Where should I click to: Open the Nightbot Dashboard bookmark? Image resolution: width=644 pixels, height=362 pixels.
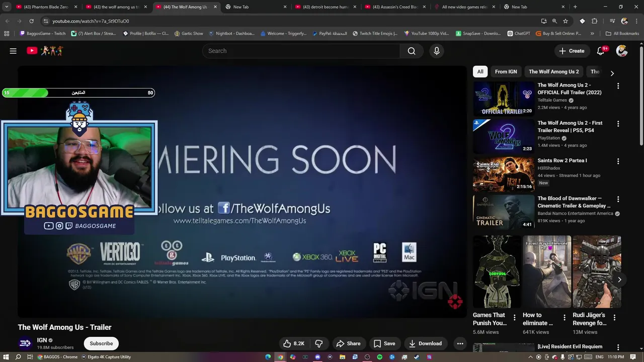tap(231, 34)
